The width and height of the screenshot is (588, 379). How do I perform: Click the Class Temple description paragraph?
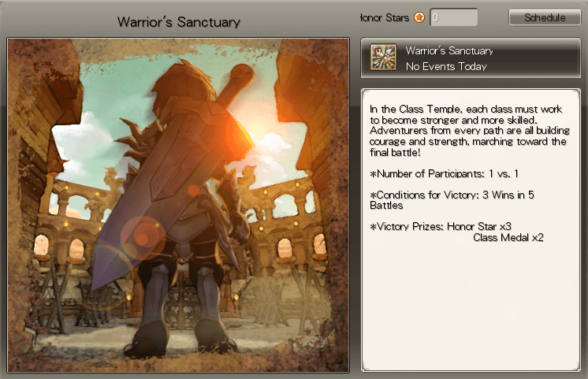tap(469, 131)
